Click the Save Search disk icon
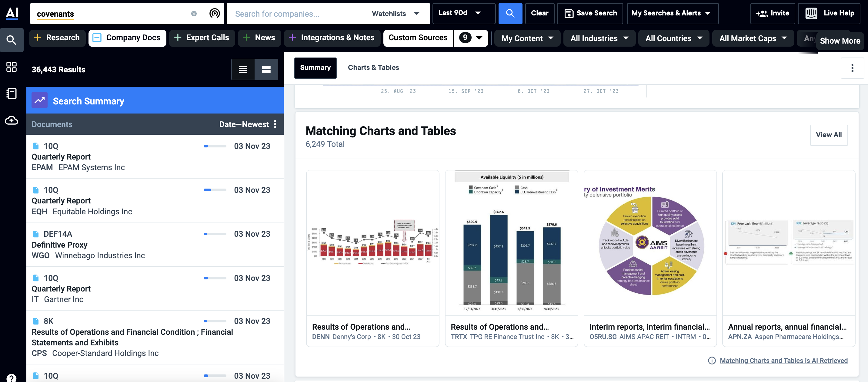Screen dimensions: 868x382 (x=569, y=13)
